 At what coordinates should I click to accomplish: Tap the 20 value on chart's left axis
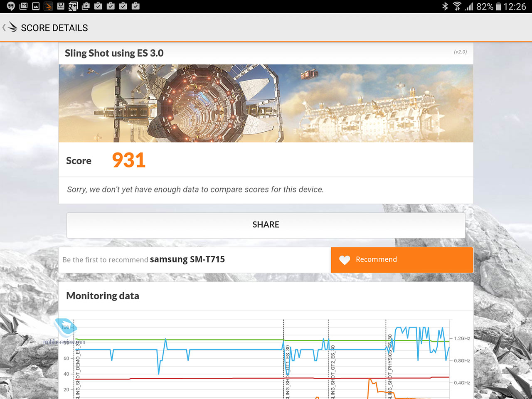tap(66, 390)
